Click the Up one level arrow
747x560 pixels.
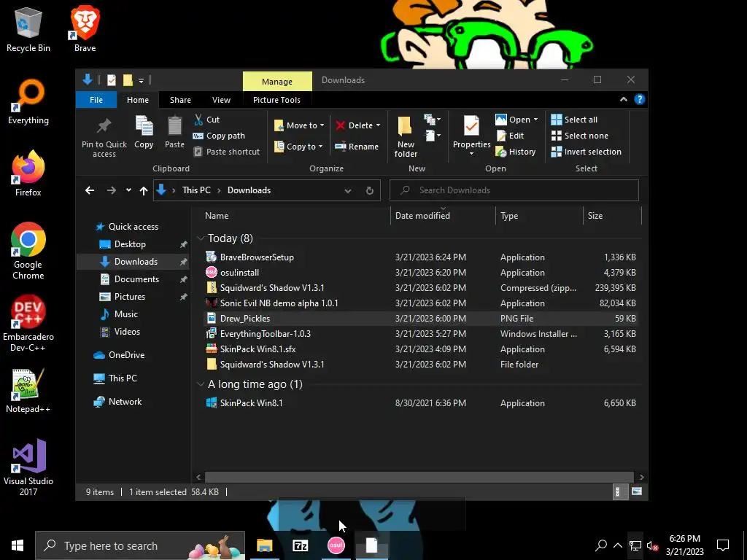144,190
